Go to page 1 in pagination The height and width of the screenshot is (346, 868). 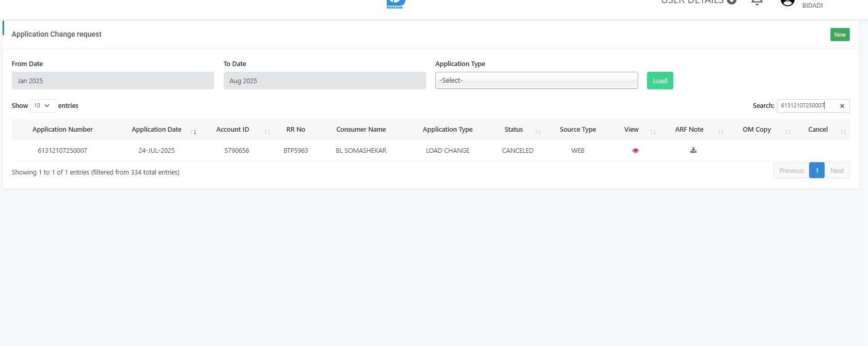pyautogui.click(x=816, y=171)
